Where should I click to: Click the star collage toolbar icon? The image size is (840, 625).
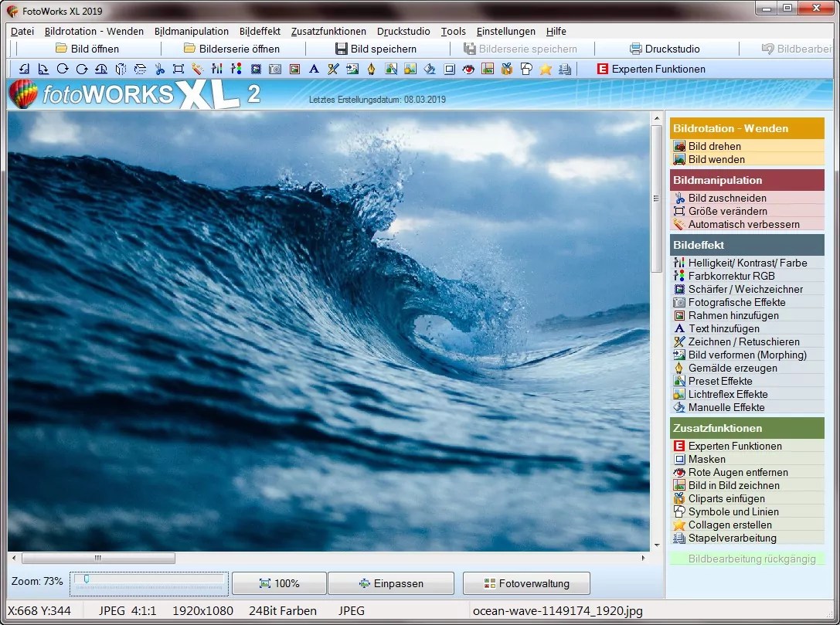point(546,69)
